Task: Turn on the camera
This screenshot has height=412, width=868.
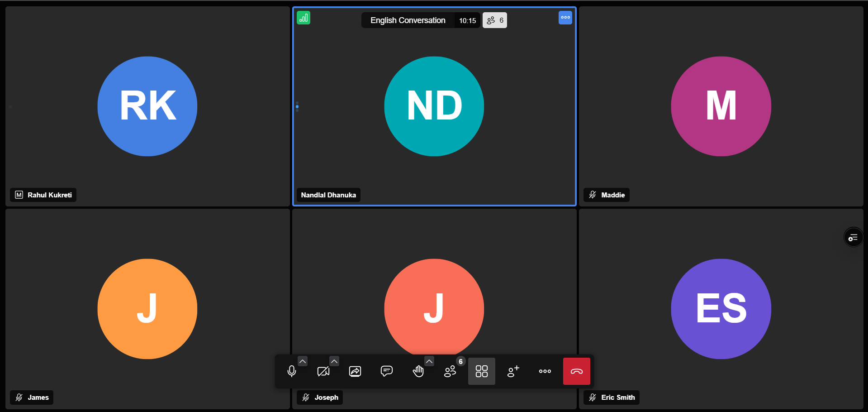Action: [x=323, y=371]
